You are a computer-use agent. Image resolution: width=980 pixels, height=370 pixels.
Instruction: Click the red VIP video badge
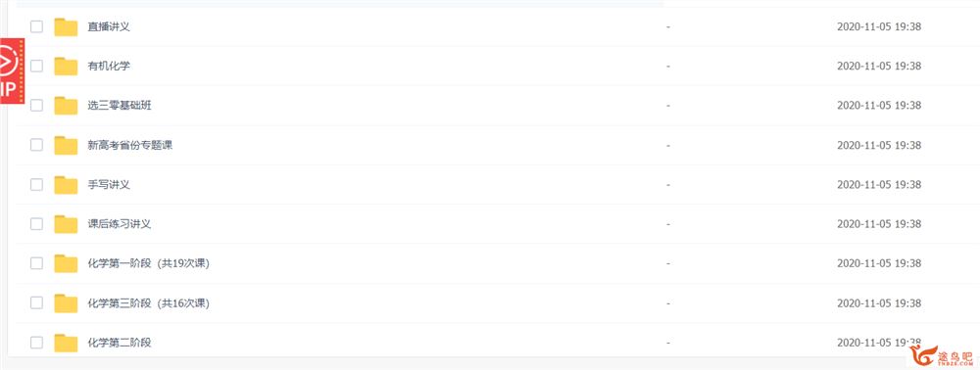coord(12,70)
